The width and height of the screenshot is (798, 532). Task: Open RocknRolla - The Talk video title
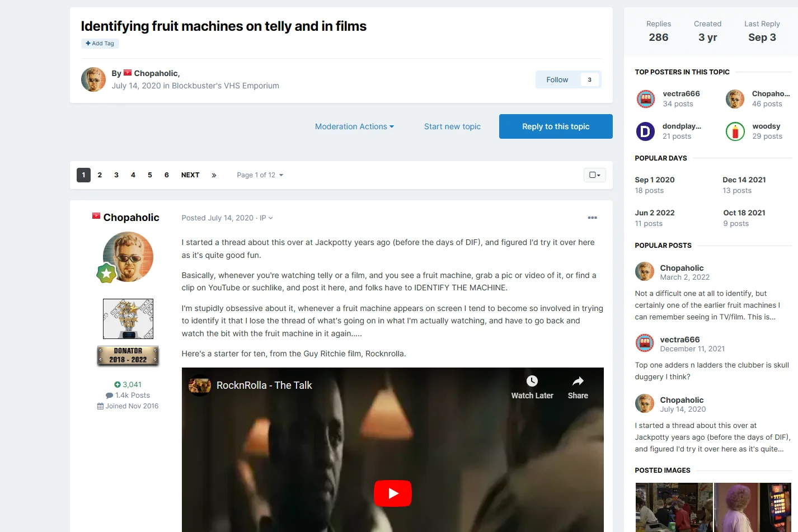pyautogui.click(x=264, y=385)
